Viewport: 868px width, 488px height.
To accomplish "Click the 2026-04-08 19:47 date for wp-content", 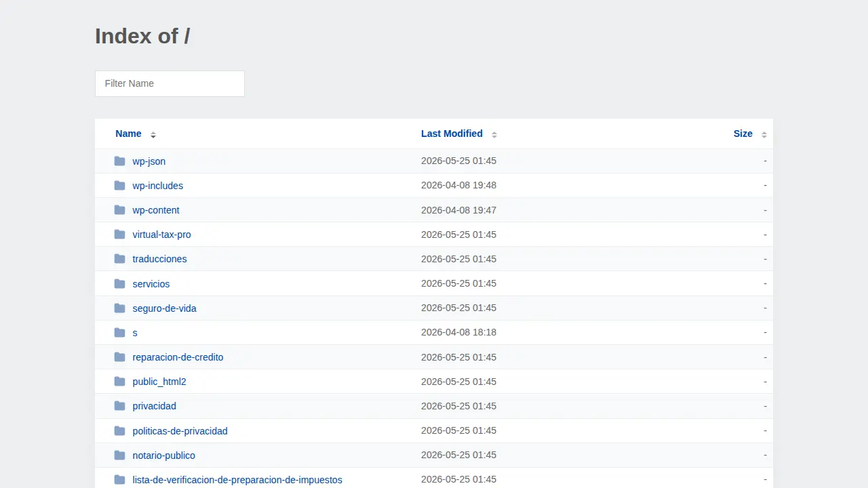I will pyautogui.click(x=458, y=210).
